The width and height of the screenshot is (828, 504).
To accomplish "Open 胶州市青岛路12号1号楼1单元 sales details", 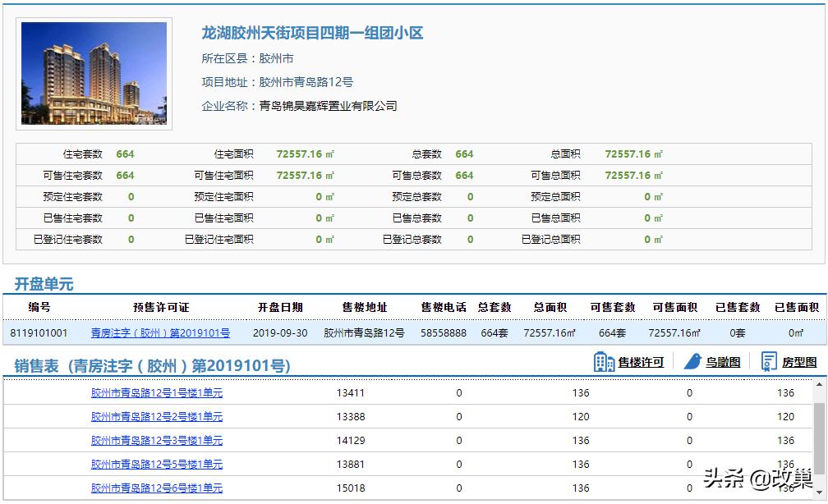I will tap(155, 393).
